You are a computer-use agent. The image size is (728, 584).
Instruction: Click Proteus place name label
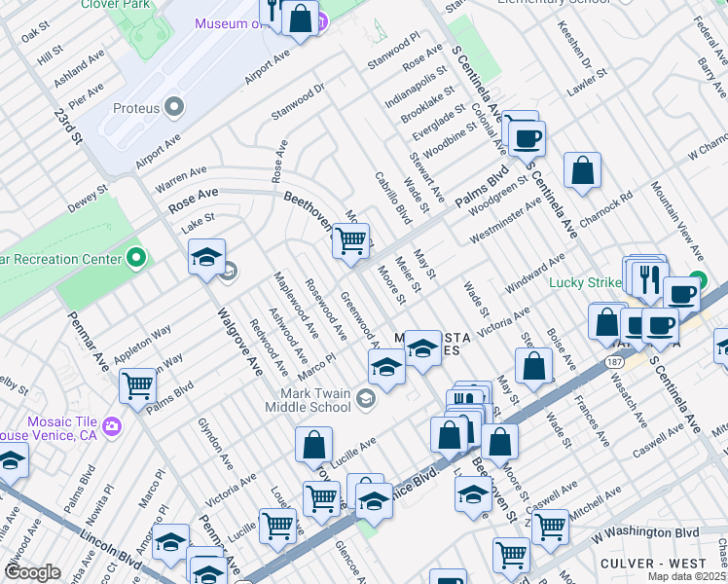[x=136, y=108]
